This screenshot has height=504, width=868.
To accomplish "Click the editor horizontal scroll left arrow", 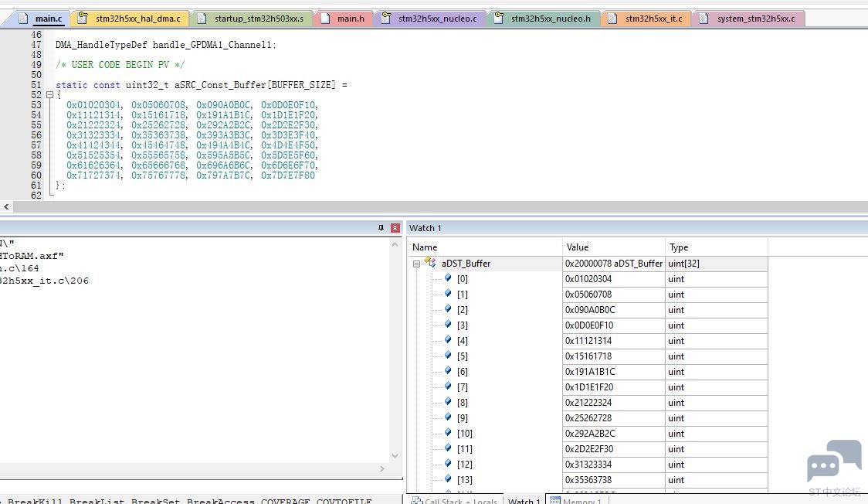I will point(6,206).
